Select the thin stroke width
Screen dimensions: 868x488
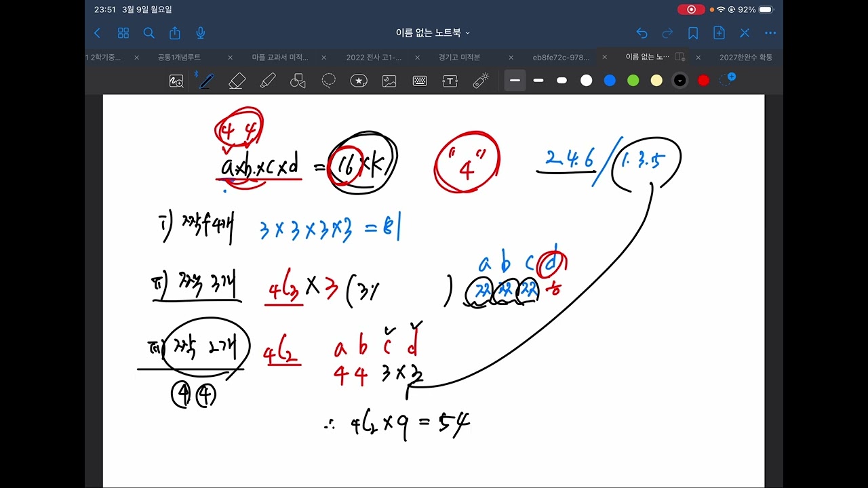[x=515, y=81]
